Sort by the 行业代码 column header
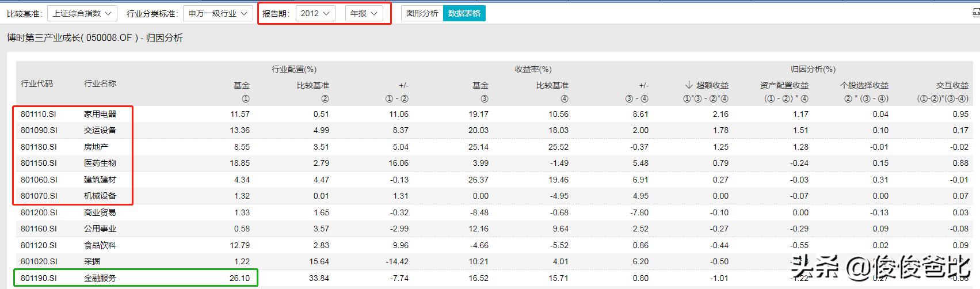Image resolution: width=980 pixels, height=289 pixels. (37, 83)
